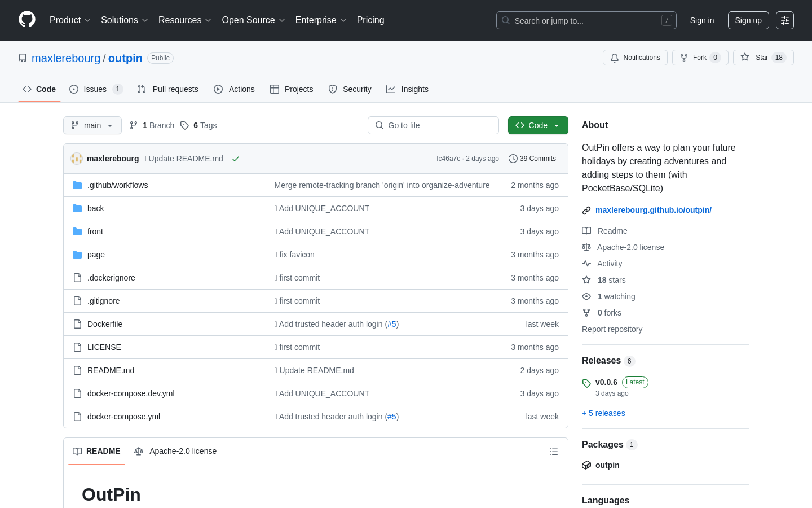Switch to the Code tab
Viewport: 812px width, 508px height.
[x=39, y=89]
